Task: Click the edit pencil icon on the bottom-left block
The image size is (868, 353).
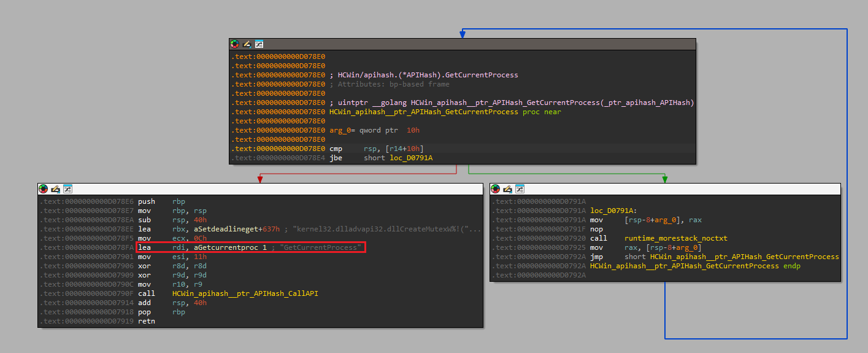Action: coord(55,188)
